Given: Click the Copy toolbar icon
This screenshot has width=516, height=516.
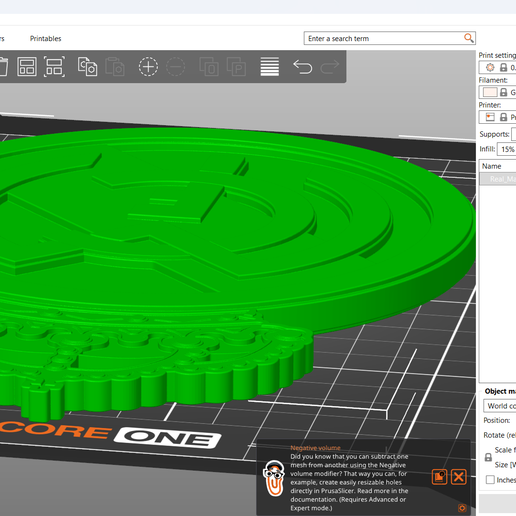Looking at the screenshot, I should (87, 67).
